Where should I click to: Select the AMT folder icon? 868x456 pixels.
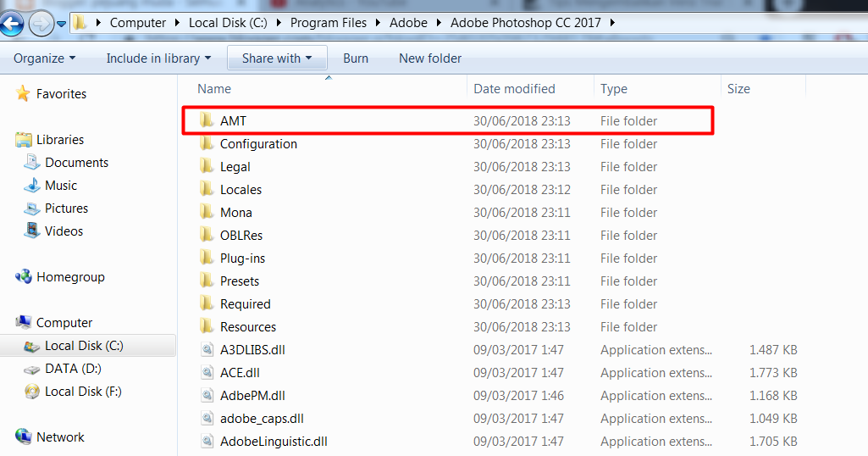pyautogui.click(x=207, y=120)
